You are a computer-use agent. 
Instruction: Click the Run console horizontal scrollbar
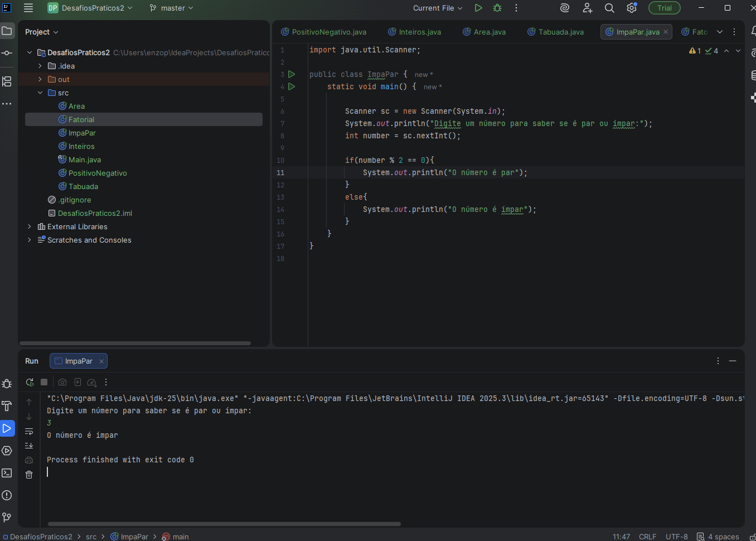tap(224, 524)
